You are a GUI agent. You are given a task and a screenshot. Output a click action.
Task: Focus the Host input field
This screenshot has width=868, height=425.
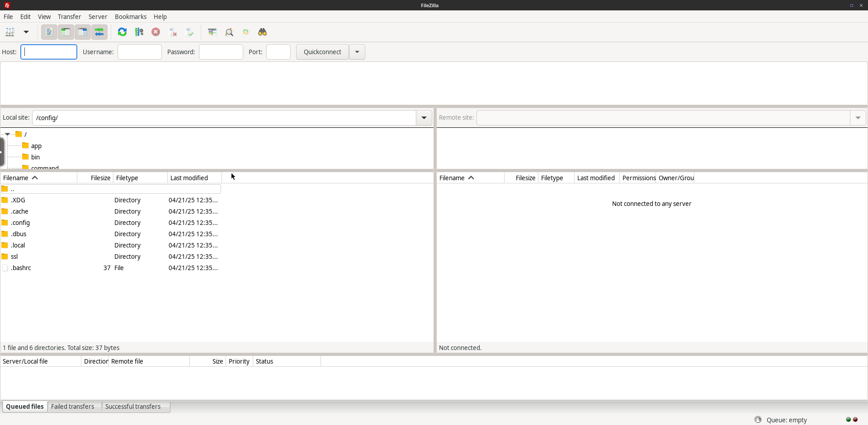[x=49, y=52]
